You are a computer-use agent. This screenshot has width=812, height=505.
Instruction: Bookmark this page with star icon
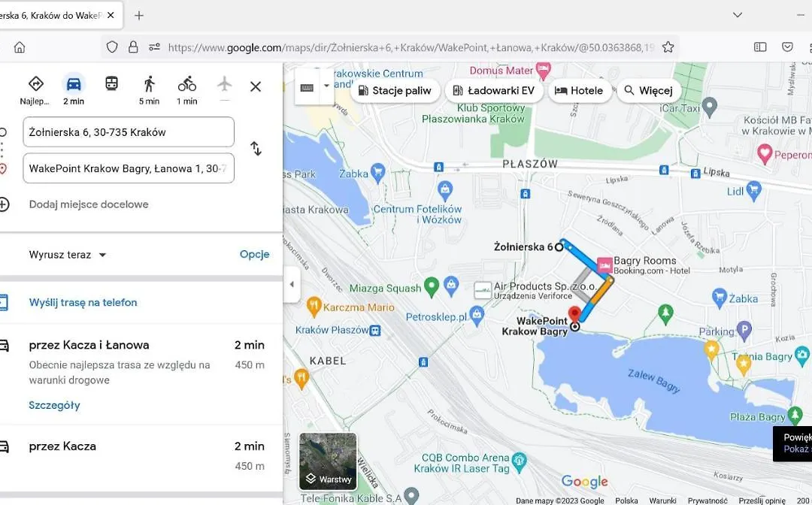pyautogui.click(x=668, y=47)
